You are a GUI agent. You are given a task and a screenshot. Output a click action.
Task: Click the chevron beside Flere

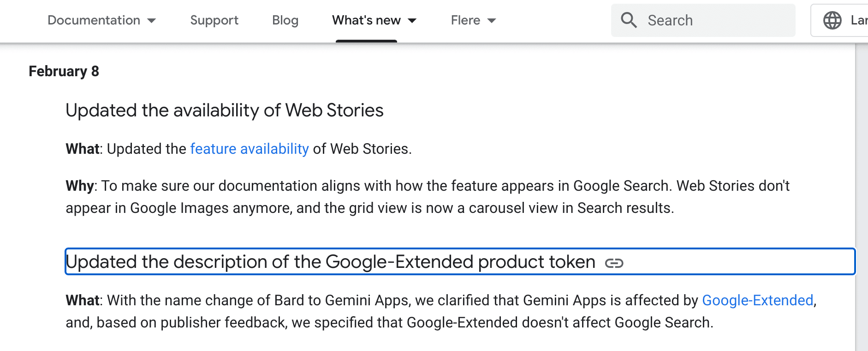(492, 20)
